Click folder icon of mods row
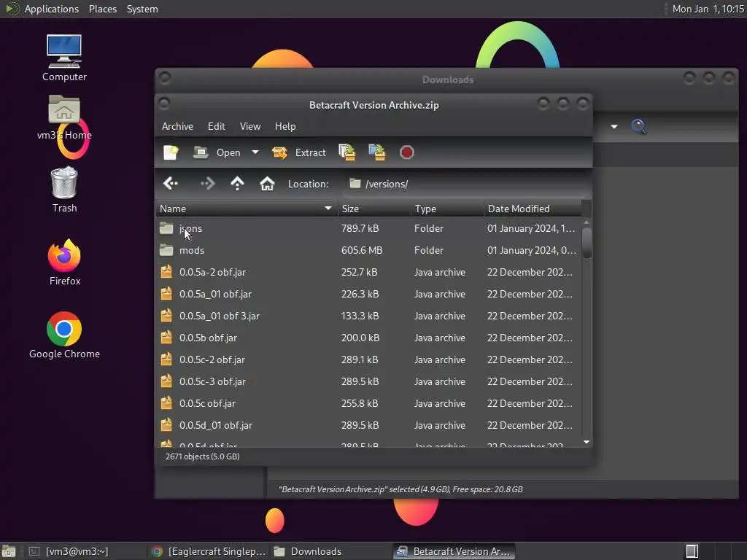The image size is (747, 560). [x=166, y=250]
